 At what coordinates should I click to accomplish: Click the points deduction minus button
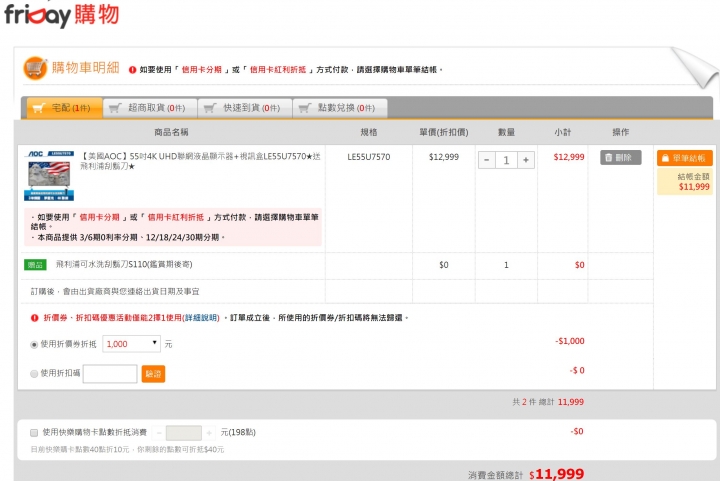[159, 432]
